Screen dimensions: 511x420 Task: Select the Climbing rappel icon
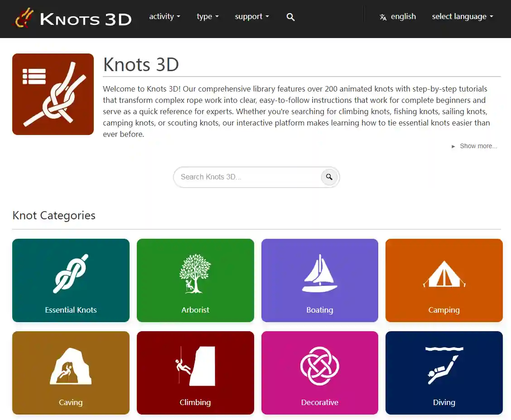point(195,366)
